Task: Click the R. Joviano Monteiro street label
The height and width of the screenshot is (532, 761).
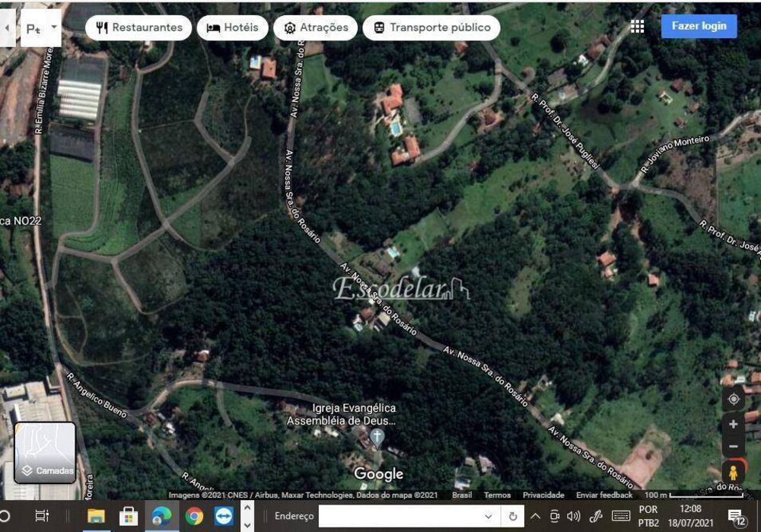Action: point(675,154)
